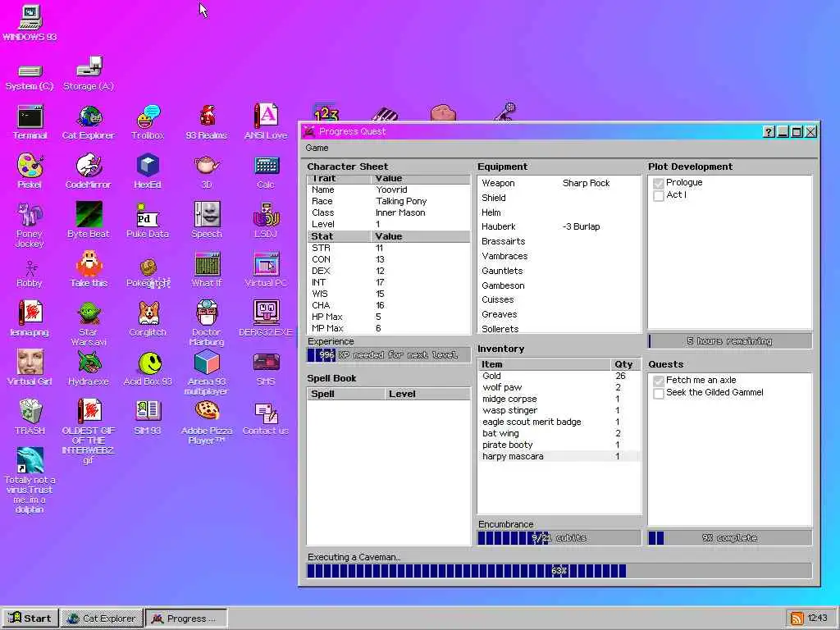Open the Hydra.exe icon
The height and width of the screenshot is (630, 840).
(89, 368)
